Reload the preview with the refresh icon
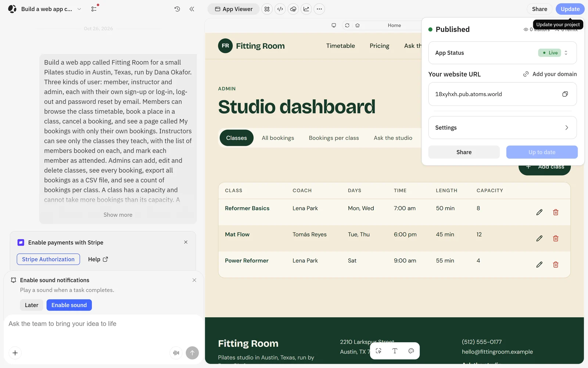The height and width of the screenshot is (368, 588). (347, 25)
